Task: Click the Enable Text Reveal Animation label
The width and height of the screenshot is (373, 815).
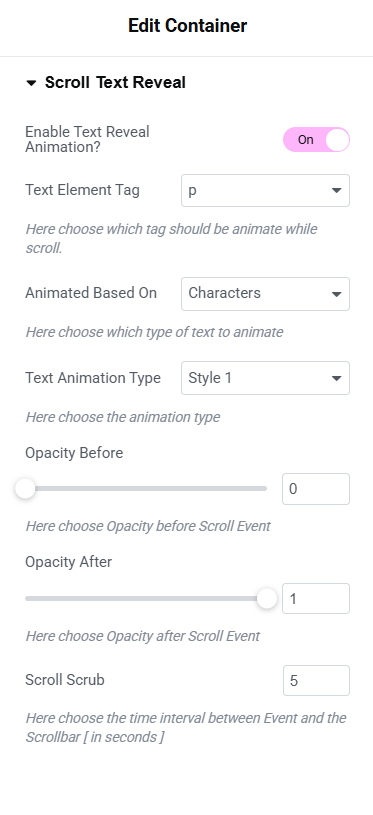Action: click(87, 139)
